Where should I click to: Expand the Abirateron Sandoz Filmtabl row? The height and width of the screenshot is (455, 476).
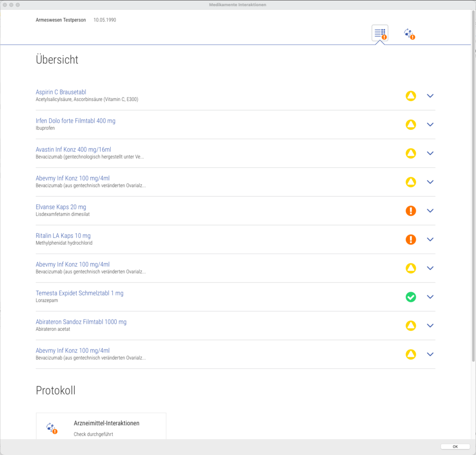[x=430, y=326]
